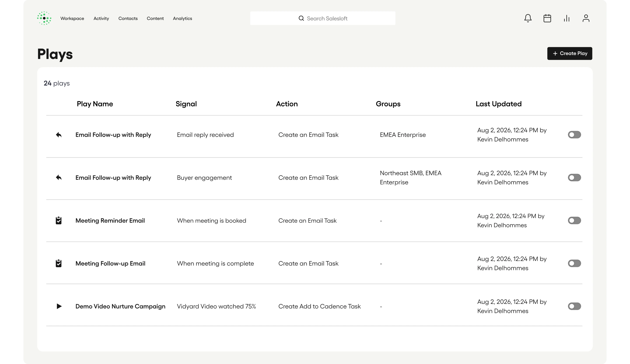
Task: Click clipboard icon beside Meeting Reminder Email
Action: pos(58,220)
